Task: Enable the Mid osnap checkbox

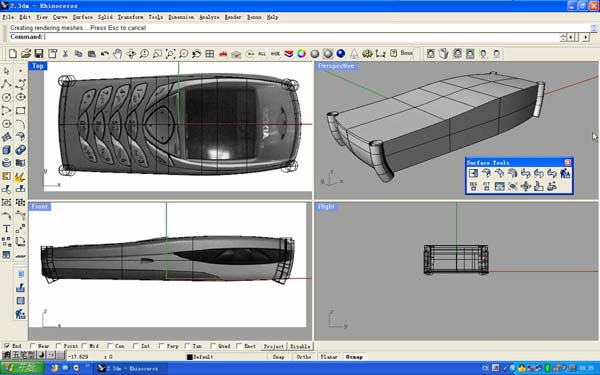Action: (x=85, y=346)
